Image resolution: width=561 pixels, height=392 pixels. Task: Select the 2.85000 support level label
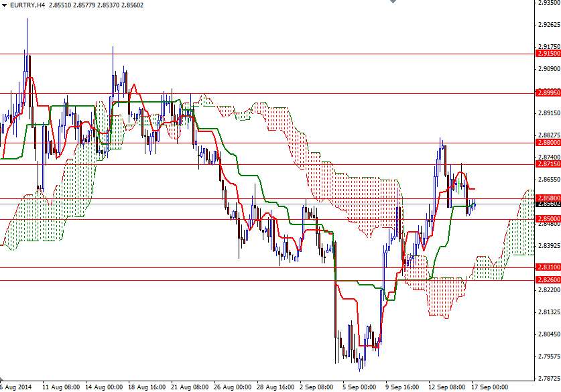coord(548,218)
